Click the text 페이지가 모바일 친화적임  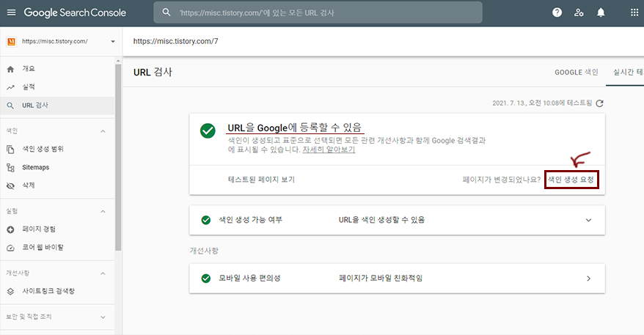[381, 279]
